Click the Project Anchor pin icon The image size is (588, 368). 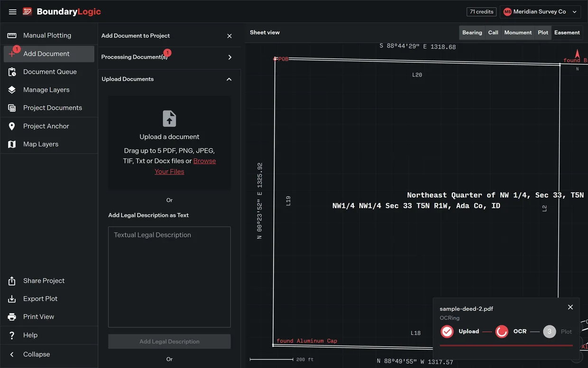point(12,126)
